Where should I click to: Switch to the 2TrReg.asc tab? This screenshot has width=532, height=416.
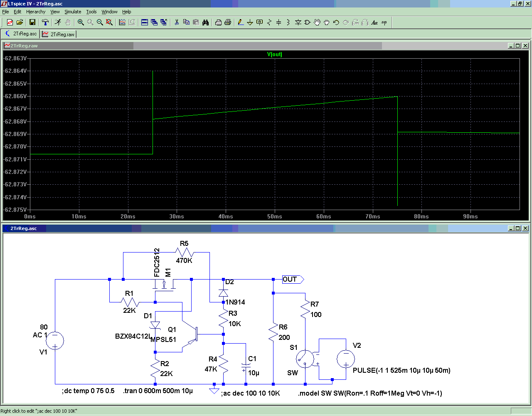21,34
